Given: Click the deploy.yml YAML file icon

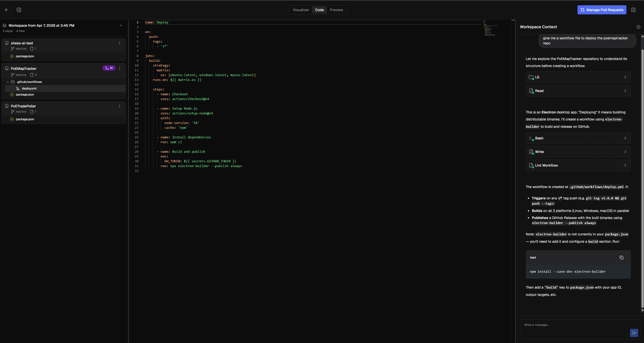Looking at the screenshot, I should [x=18, y=88].
